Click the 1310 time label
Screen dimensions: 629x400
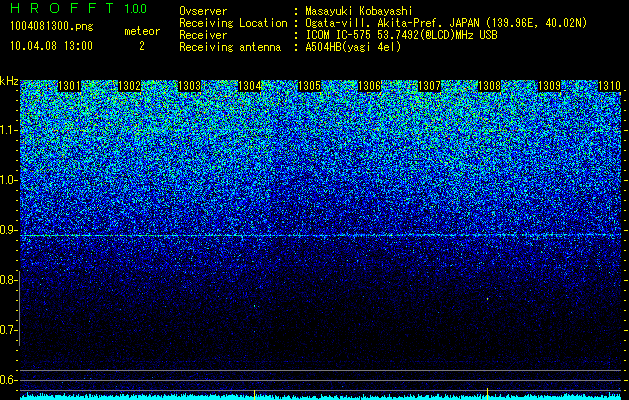(609, 86)
